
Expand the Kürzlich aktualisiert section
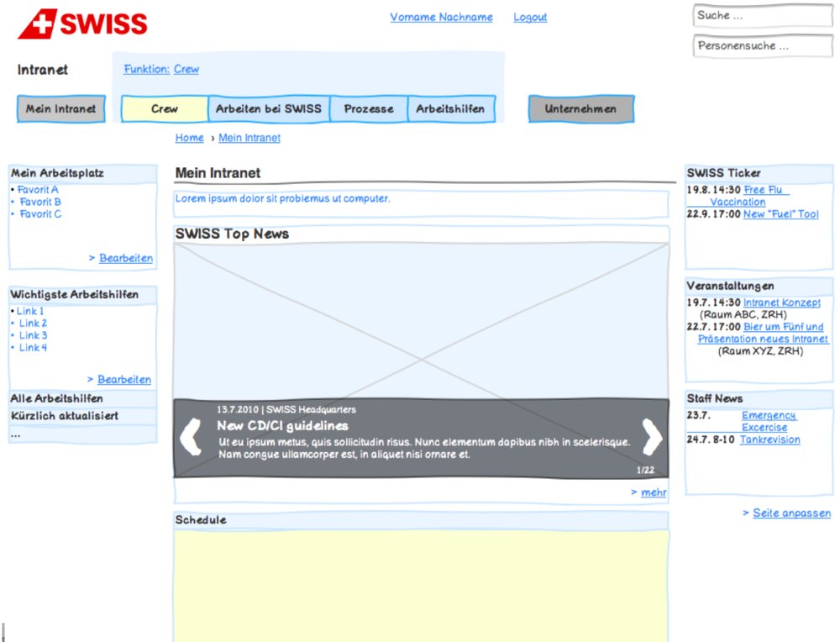[83, 416]
